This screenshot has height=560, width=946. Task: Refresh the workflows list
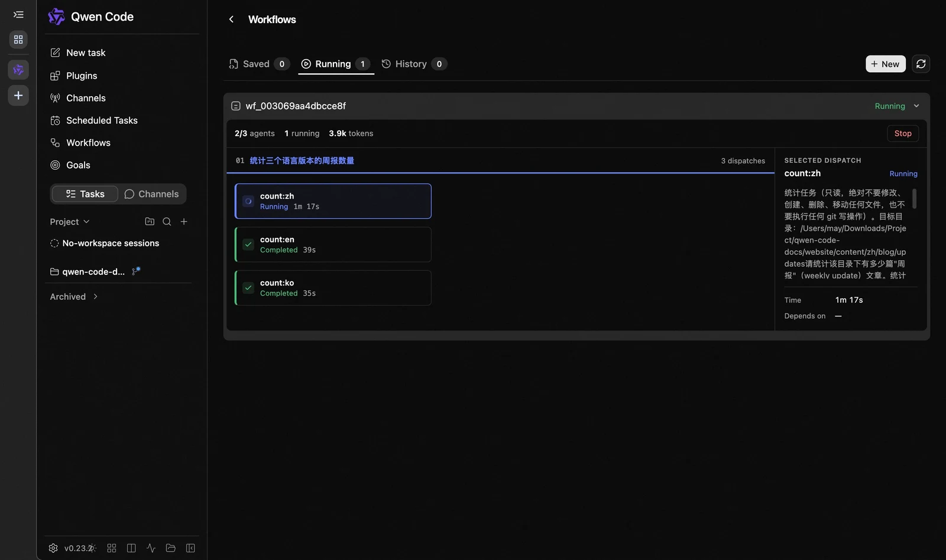tap(921, 64)
